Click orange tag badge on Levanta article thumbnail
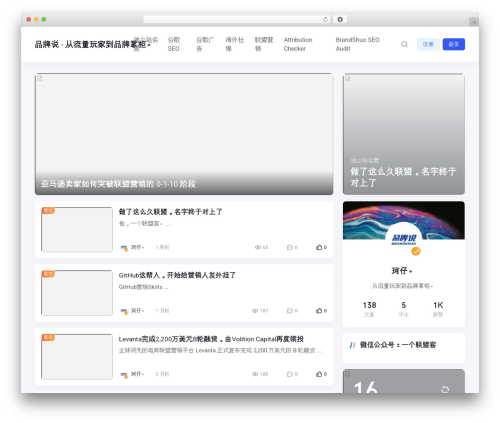Viewport: 500px width, 423px height. (x=48, y=337)
